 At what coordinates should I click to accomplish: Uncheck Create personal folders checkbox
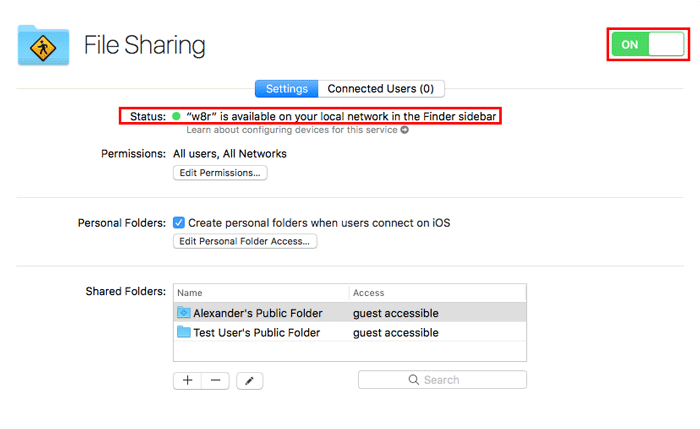coord(179,223)
